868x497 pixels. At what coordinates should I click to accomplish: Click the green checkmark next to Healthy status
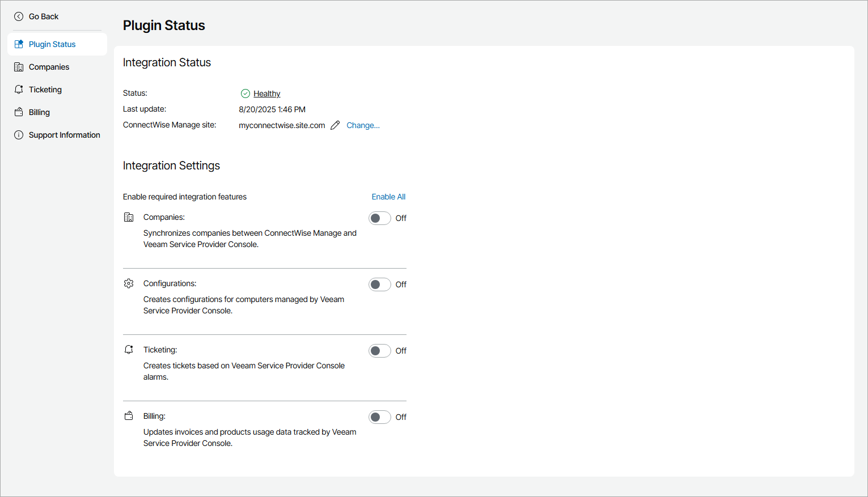coord(245,93)
